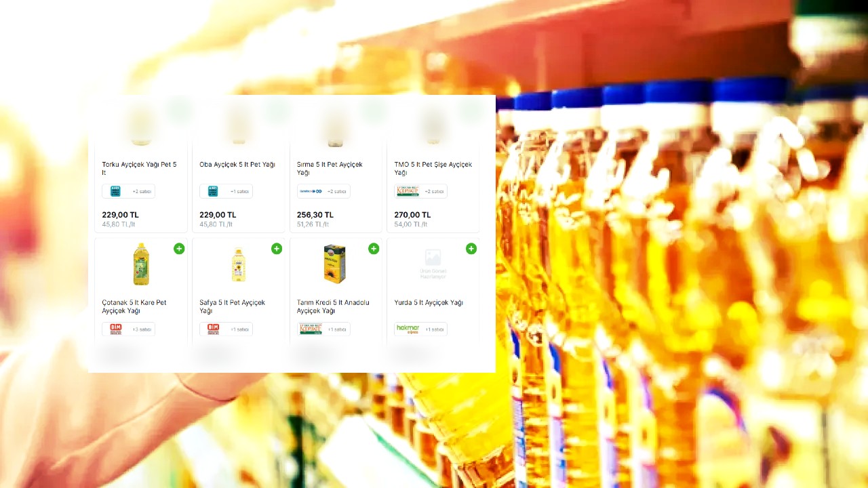Select hakmar express logo on Yurda card
Viewport: 868px width, 488px height.
pyautogui.click(x=408, y=329)
